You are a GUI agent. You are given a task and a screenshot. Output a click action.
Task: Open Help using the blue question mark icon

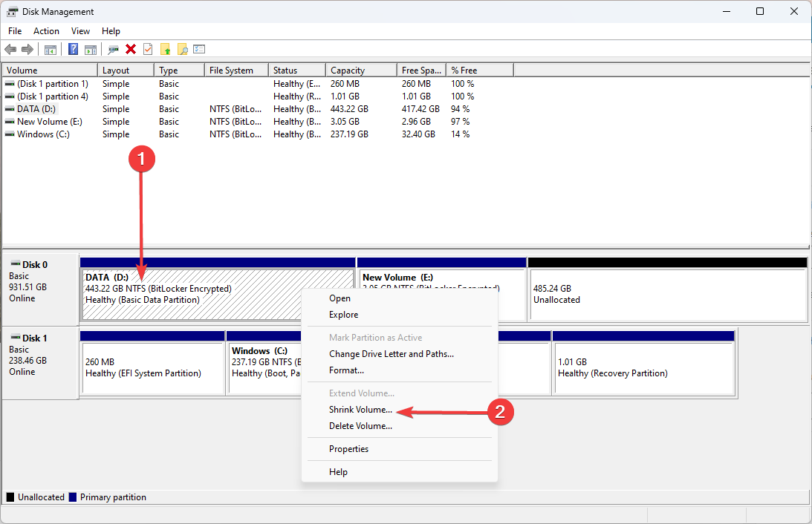[73, 49]
